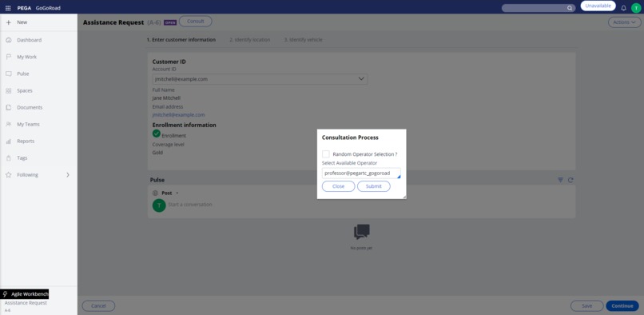The image size is (644, 315).
Task: Click the Dashboard gauge icon
Action: [x=9, y=40]
